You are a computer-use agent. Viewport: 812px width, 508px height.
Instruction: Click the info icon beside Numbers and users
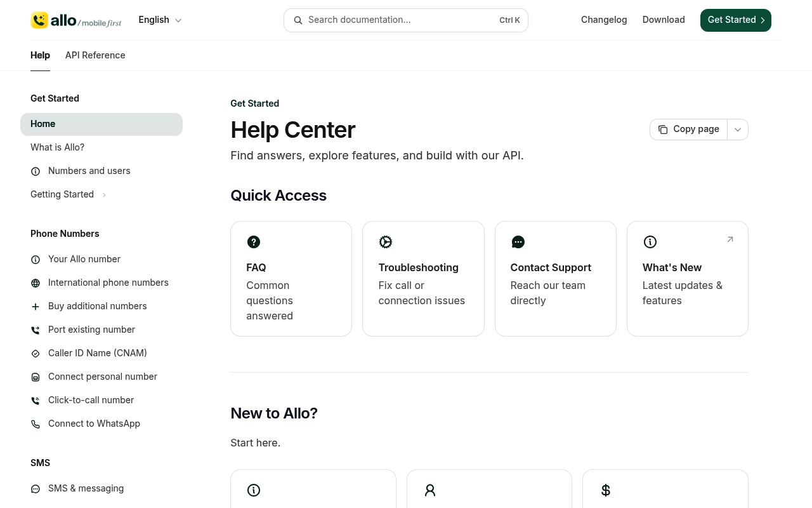(x=36, y=171)
